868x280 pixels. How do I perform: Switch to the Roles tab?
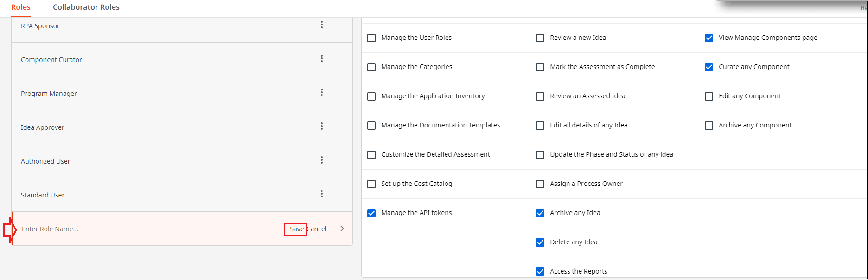click(x=21, y=7)
